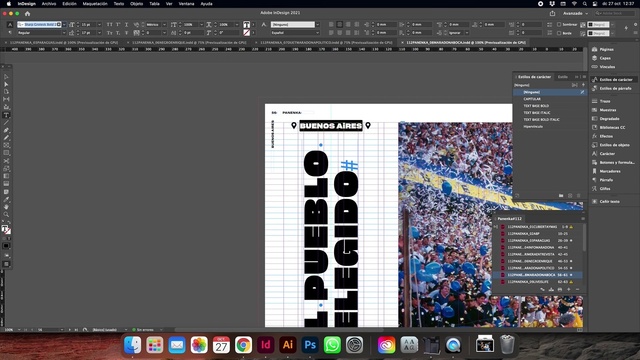The width and height of the screenshot is (640, 360).
Task: Switch to paragraph formatting controls
Action: click(10, 33)
